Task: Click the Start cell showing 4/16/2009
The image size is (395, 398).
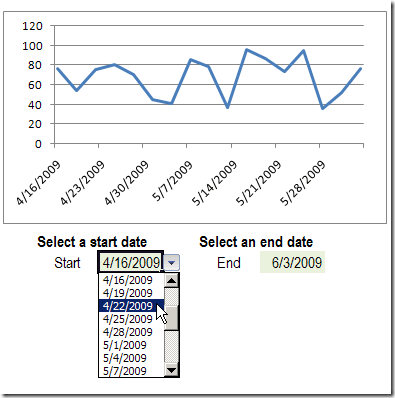Action: pyautogui.click(x=130, y=263)
